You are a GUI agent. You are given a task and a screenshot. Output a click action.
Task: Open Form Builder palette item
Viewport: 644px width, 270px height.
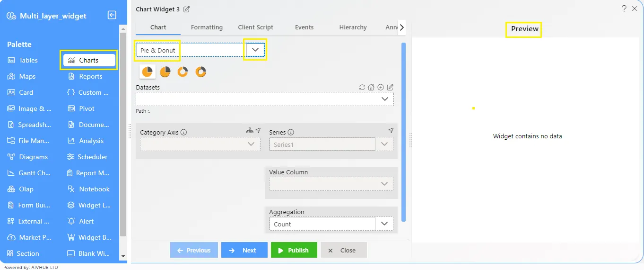29,205
